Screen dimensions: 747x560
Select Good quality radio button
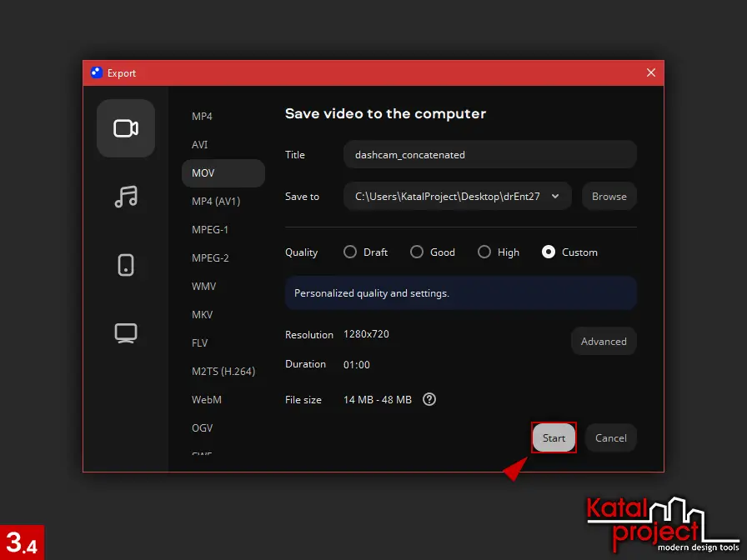[x=417, y=252]
